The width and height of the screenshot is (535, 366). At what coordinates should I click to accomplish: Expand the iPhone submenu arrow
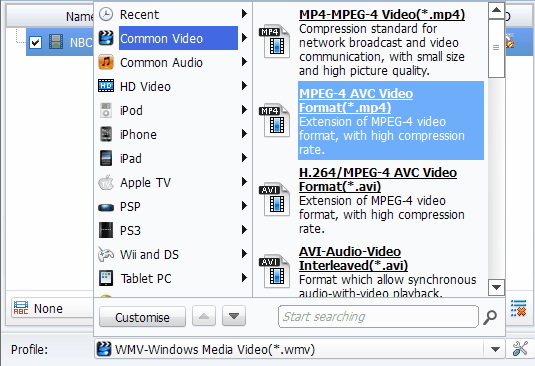click(x=244, y=134)
